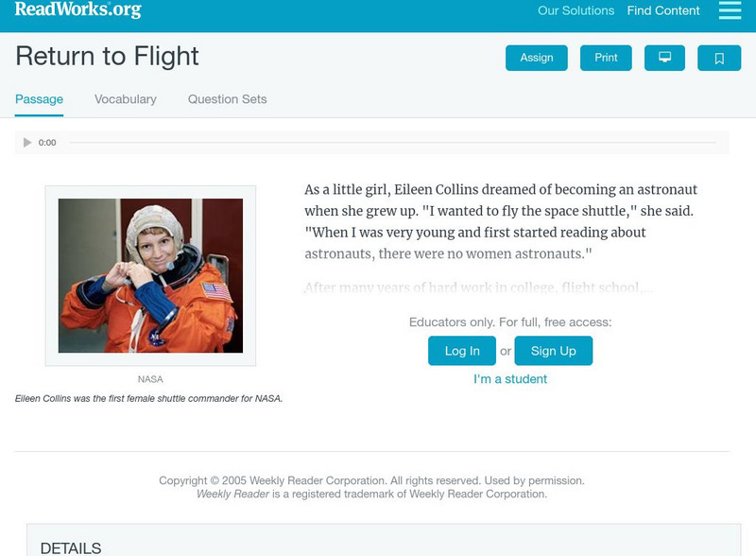
Task: Play the audio narration of the passage
Action: 26,142
